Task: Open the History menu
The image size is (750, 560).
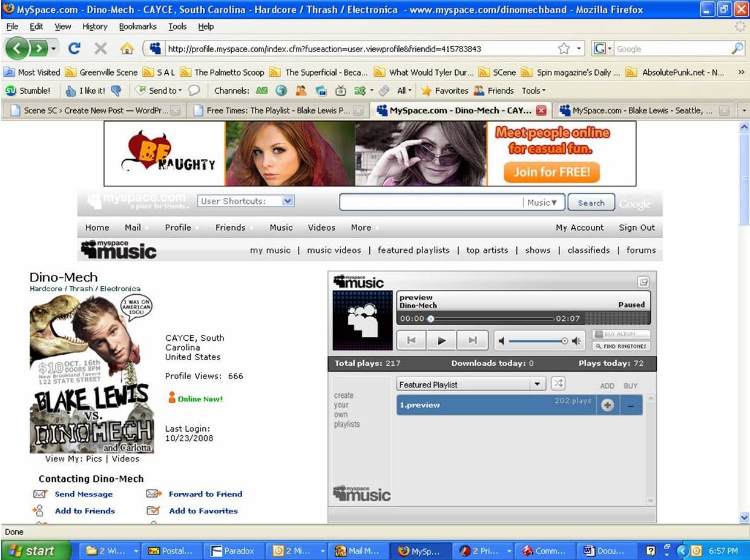Action: coord(94,27)
